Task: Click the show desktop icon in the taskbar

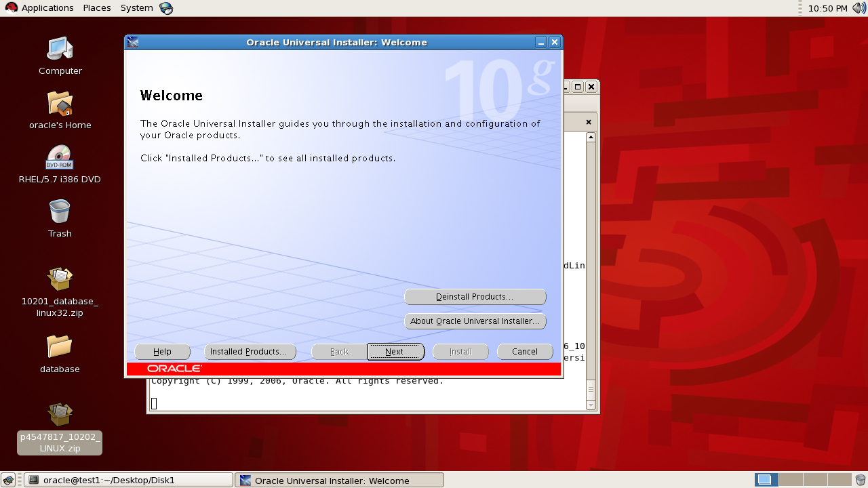Action: (9, 479)
